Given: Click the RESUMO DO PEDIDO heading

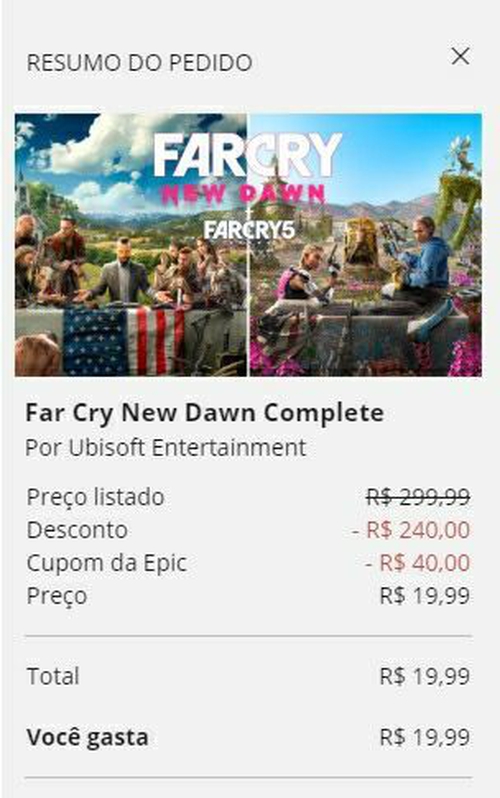Looking at the screenshot, I should pos(140,63).
